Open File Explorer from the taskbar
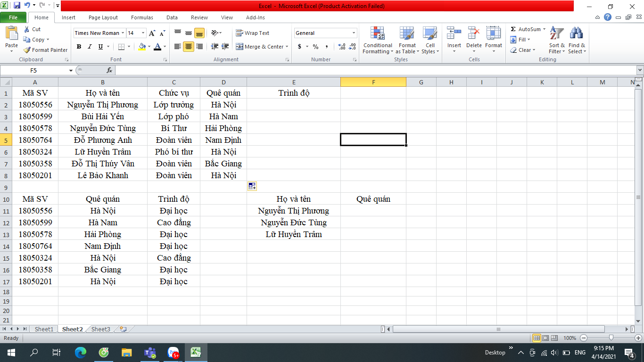 126,352
